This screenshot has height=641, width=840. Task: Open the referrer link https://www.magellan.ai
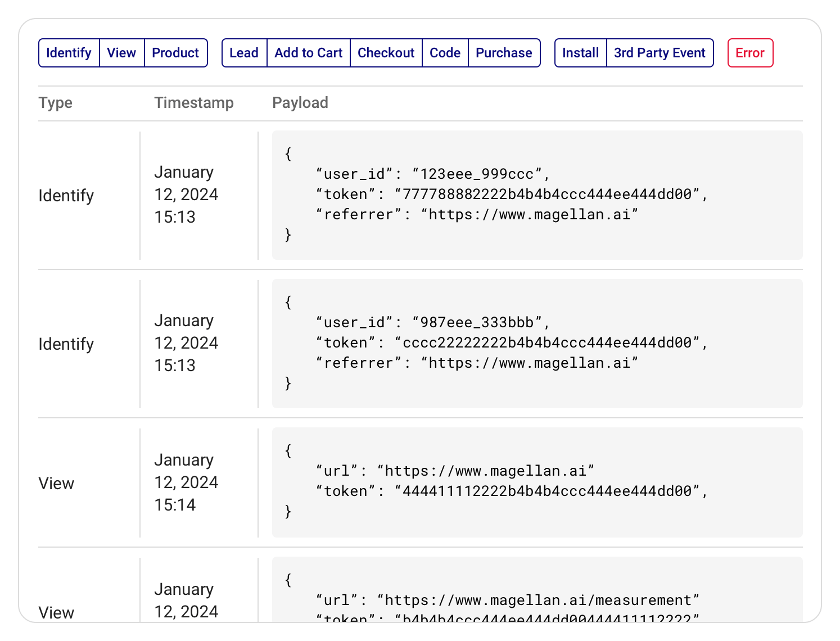click(531, 214)
